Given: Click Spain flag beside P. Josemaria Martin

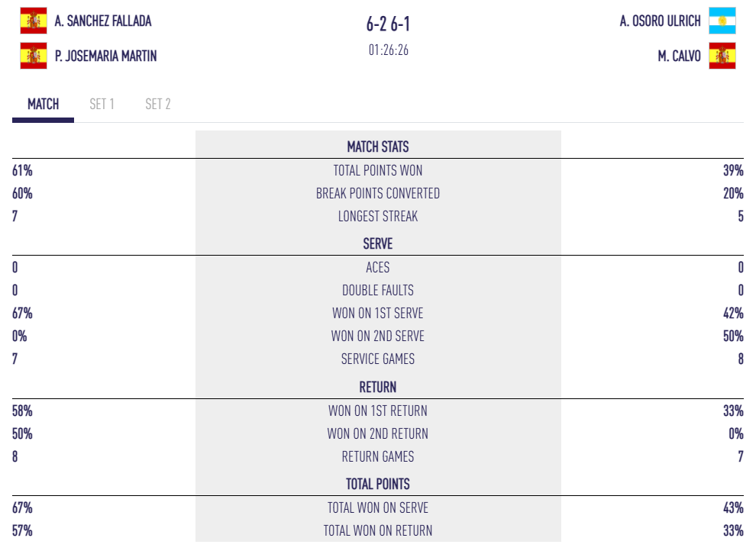Looking at the screenshot, I should point(33,56).
